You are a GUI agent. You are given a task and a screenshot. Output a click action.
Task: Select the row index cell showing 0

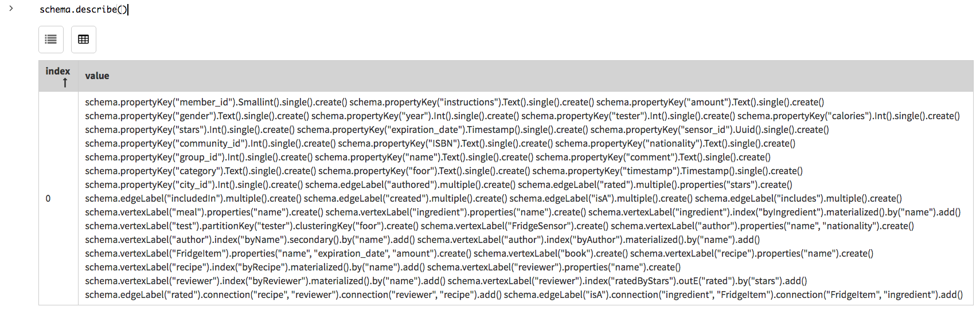click(x=48, y=198)
